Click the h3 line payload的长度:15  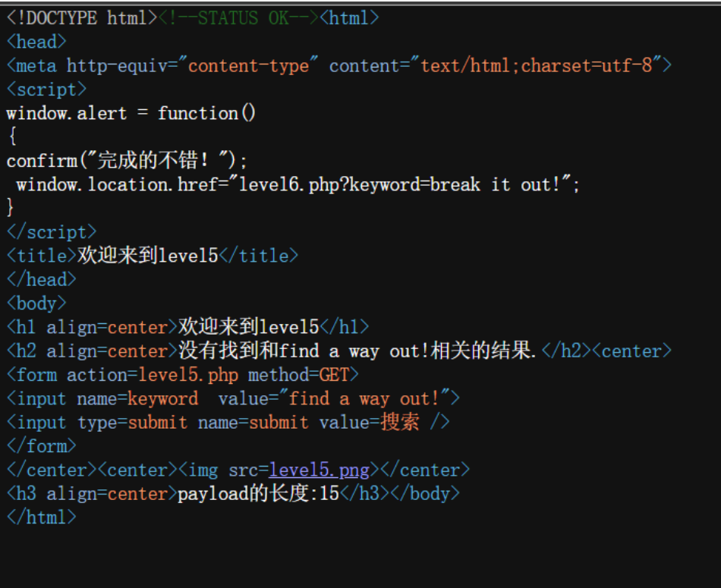tap(233, 494)
